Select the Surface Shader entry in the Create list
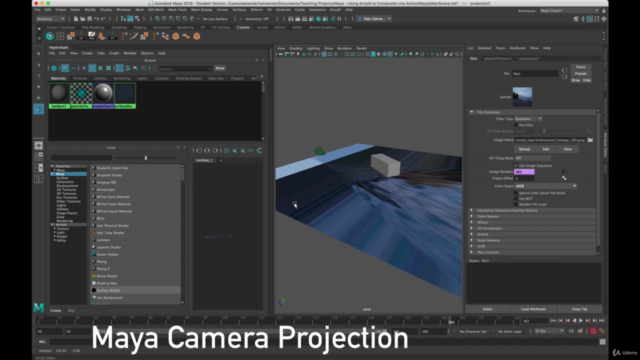This screenshot has height=360, width=640. [136, 290]
